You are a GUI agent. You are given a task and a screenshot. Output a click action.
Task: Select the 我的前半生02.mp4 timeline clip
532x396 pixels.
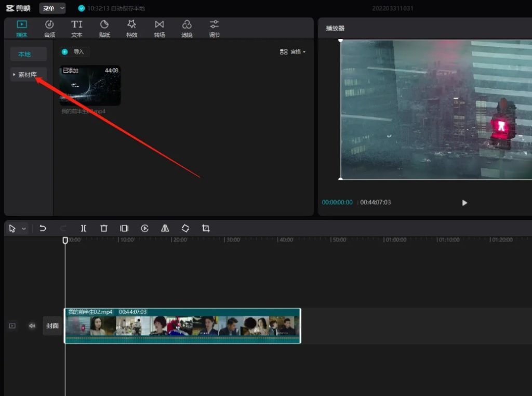point(182,326)
